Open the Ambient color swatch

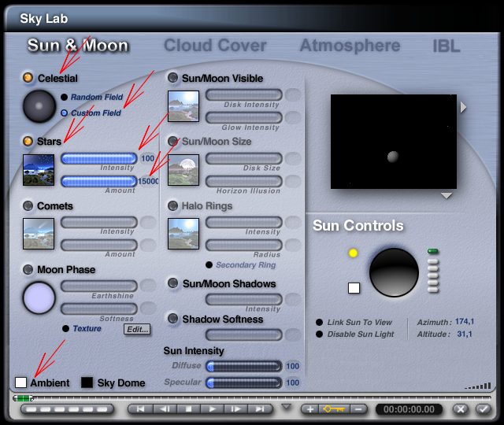(21, 382)
